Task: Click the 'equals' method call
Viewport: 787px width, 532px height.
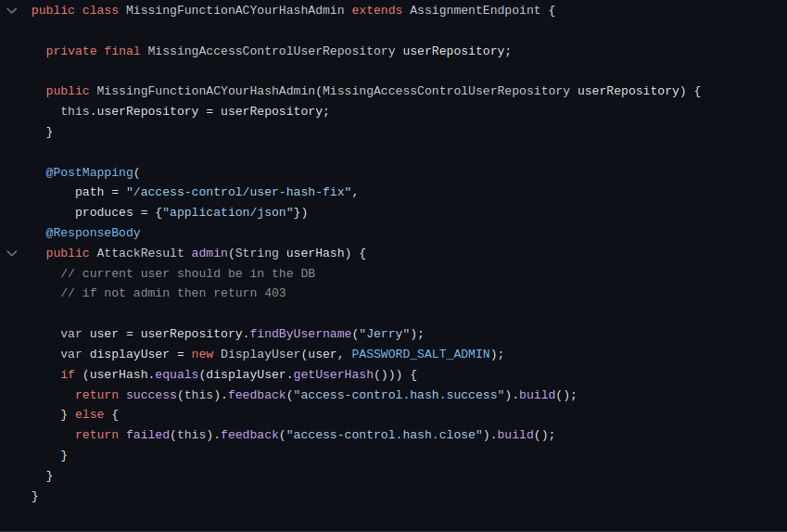Action: 177,375
